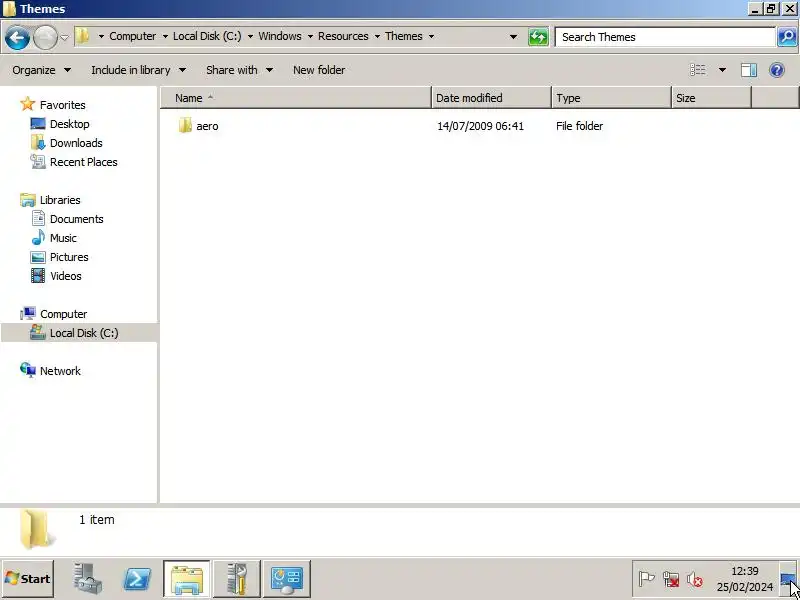Screen dimensions: 800x600
Task: Launch Windows PowerShell from taskbar
Action: click(x=137, y=579)
